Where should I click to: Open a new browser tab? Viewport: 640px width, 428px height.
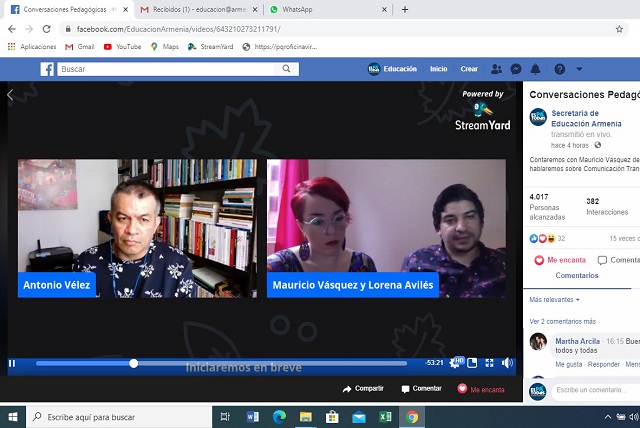point(405,9)
